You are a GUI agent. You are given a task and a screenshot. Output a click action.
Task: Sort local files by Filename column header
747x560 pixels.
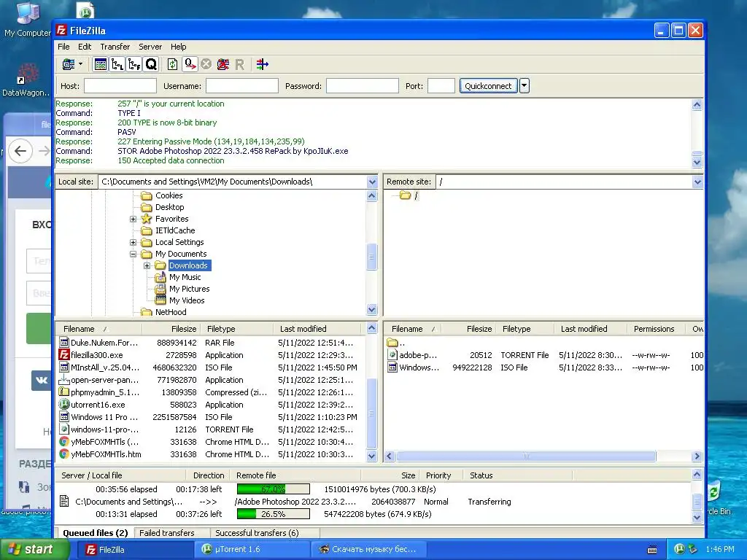(x=98, y=329)
